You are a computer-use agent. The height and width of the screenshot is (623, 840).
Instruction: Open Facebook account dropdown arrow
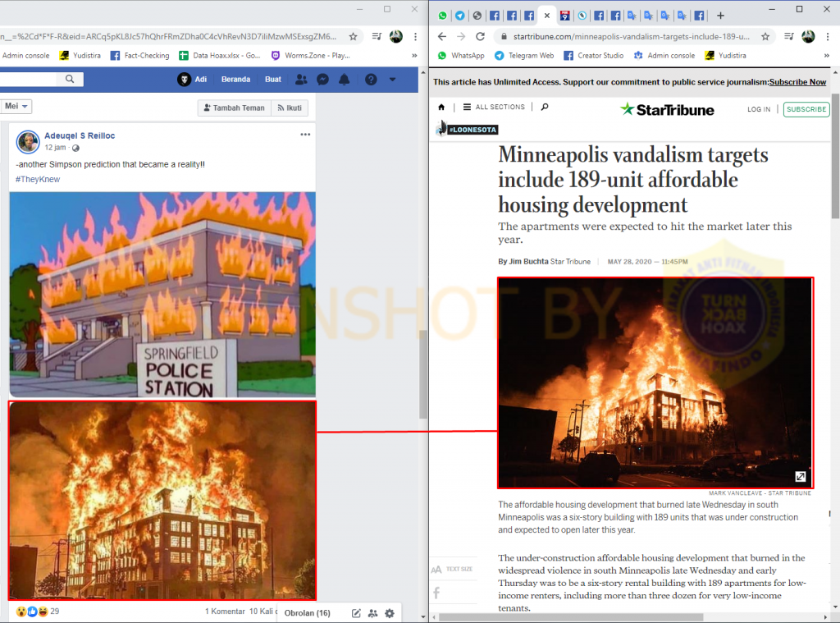[392, 80]
